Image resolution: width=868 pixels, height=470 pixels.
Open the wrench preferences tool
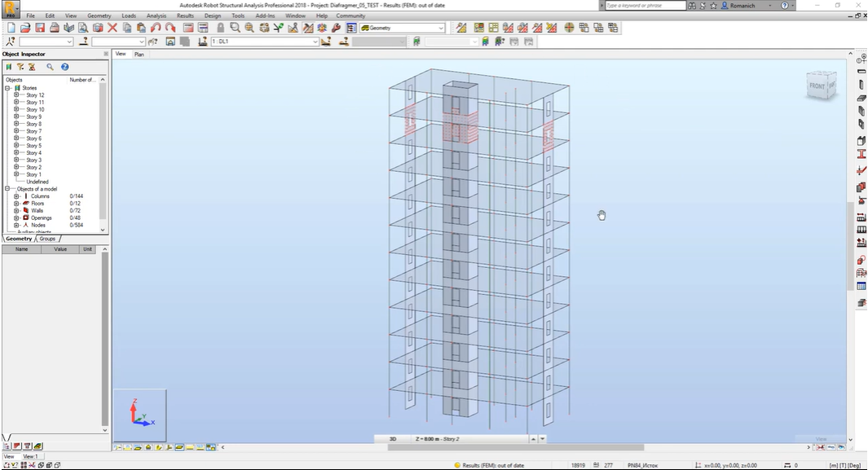point(337,28)
